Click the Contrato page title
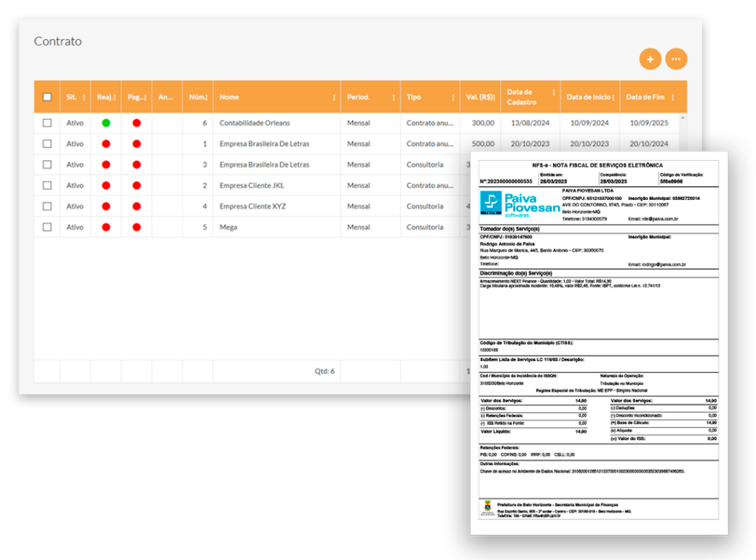The height and width of the screenshot is (560, 756). click(58, 41)
